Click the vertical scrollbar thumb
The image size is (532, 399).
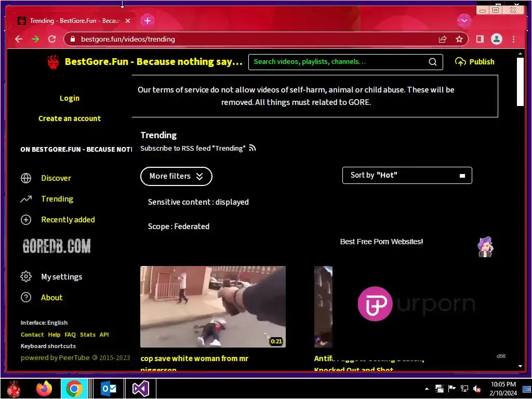pyautogui.click(x=520, y=82)
